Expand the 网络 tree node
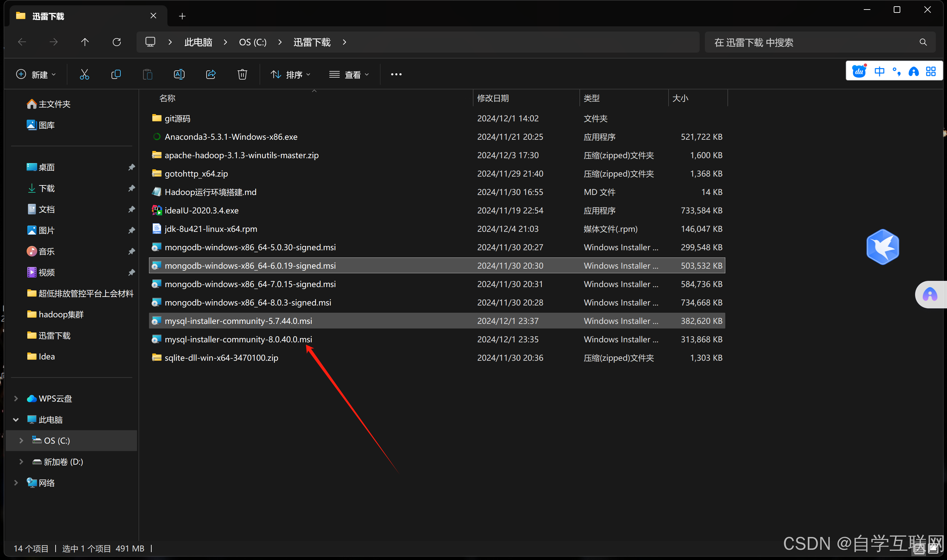Viewport: 947px width, 560px height. (x=16, y=483)
